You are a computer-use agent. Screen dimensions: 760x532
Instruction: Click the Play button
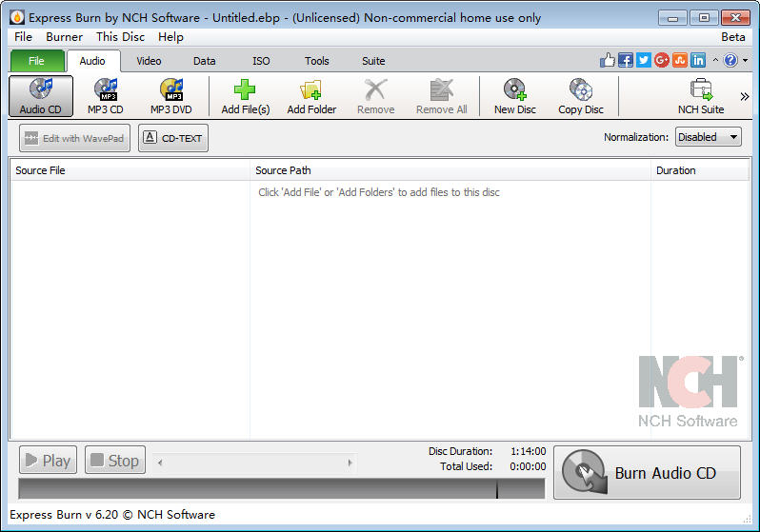48,460
